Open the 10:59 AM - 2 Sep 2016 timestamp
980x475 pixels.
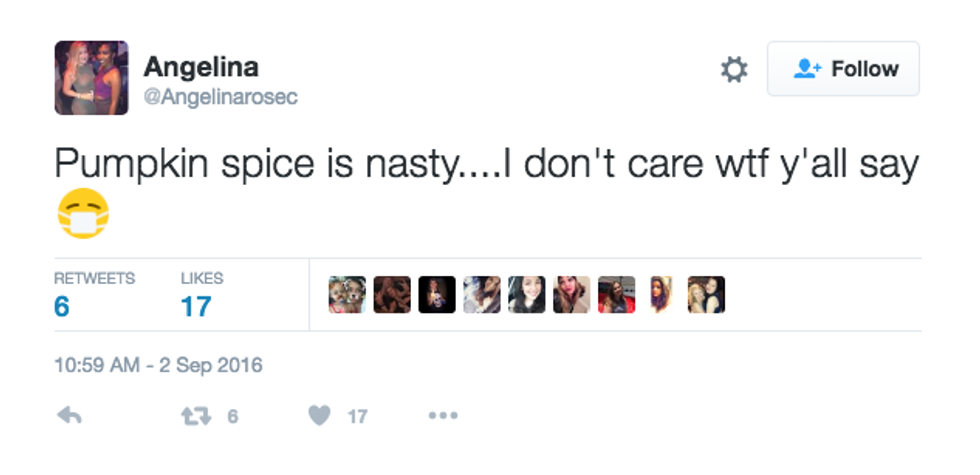(x=158, y=365)
